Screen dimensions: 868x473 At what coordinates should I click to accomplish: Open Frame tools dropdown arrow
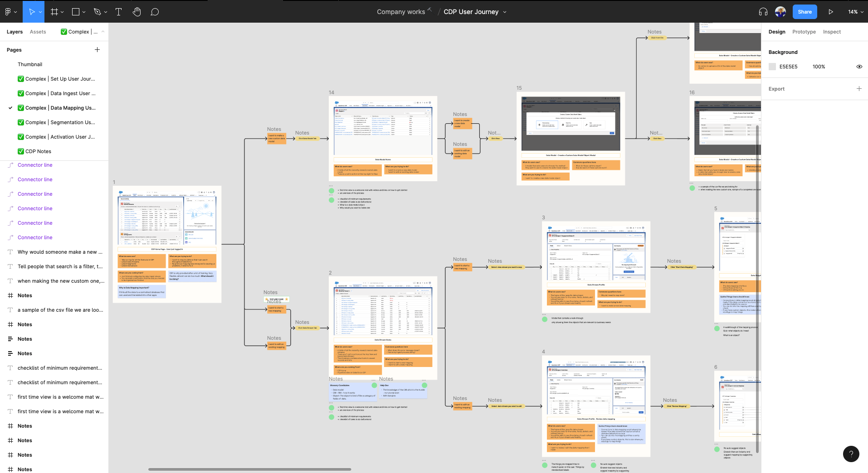pyautogui.click(x=62, y=12)
